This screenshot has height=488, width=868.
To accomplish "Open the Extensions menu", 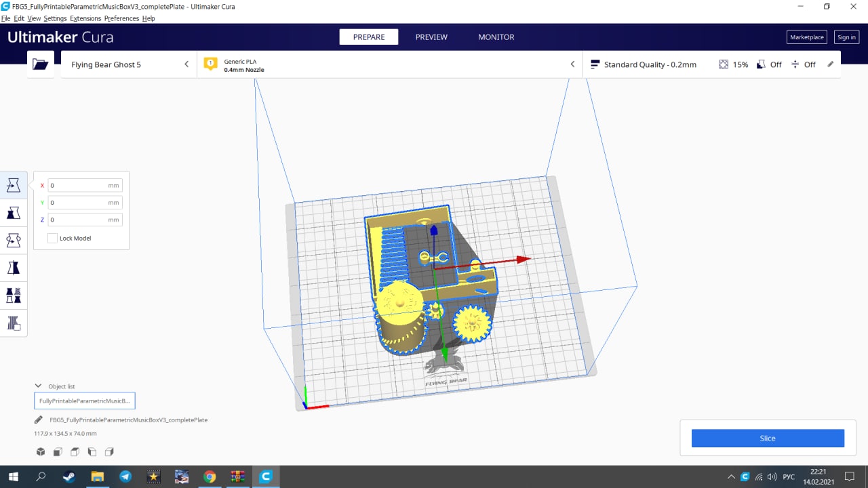I will [85, 18].
